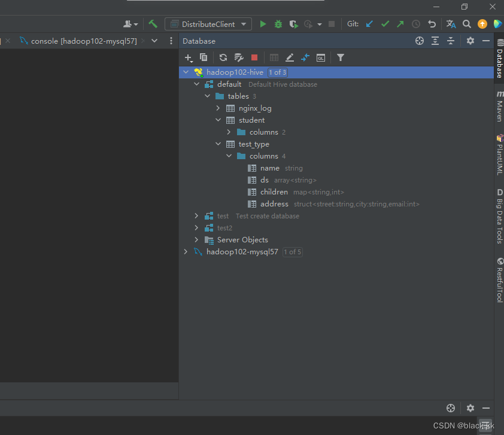Viewport: 504px width, 435px height.
Task: Open the Database tool window side tab
Action: (x=499, y=59)
